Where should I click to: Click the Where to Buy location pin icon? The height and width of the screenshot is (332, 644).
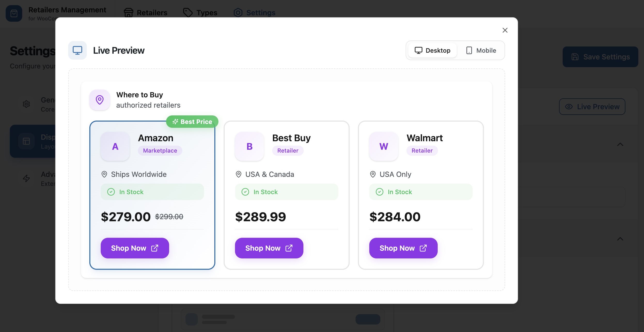coord(99,100)
